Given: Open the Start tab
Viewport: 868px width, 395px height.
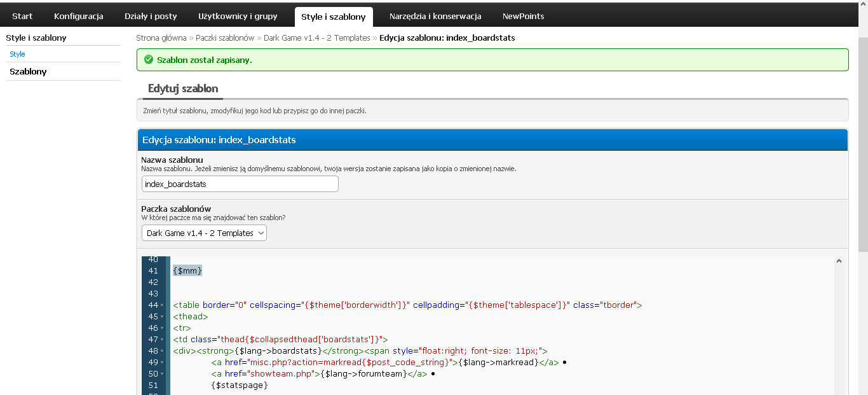Looking at the screenshot, I should pos(22,16).
